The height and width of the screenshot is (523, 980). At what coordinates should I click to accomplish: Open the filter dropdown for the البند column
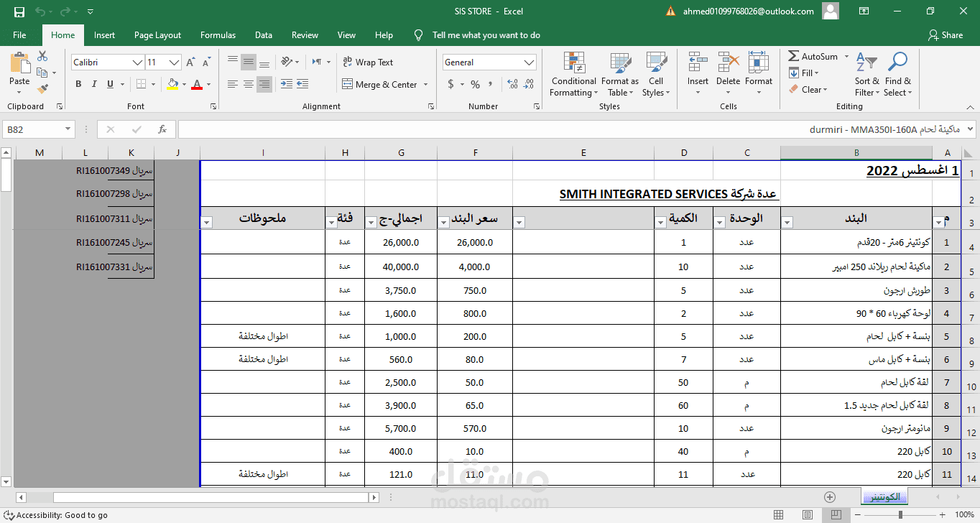point(787,223)
